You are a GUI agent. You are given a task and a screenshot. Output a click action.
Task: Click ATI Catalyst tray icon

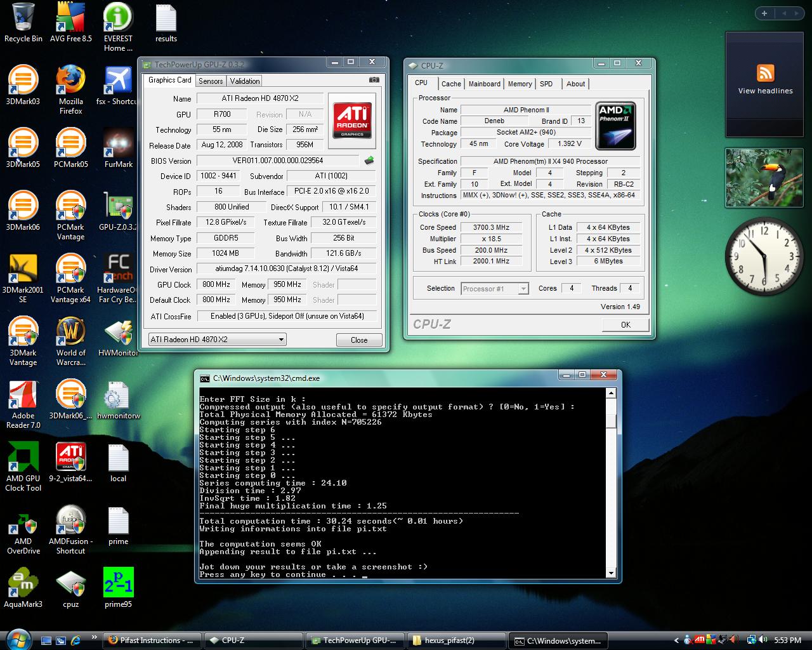700,640
